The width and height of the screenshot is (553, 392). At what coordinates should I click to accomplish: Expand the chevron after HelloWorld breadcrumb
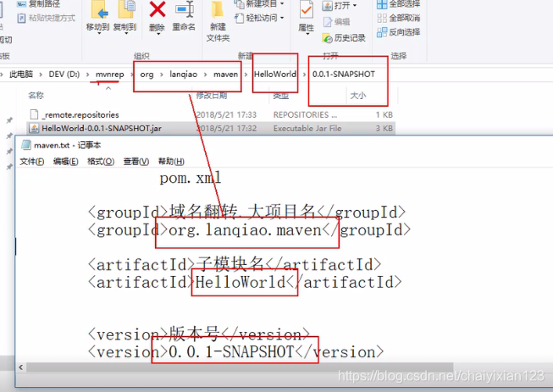[304, 74]
